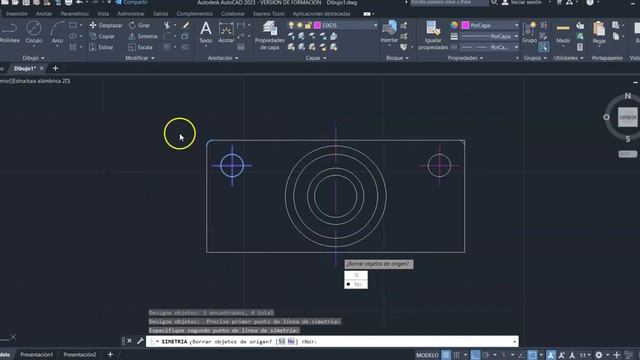640x360 pixels.
Task: Click the Estirar (stretch) tool
Action: pyautogui.click(x=101, y=47)
